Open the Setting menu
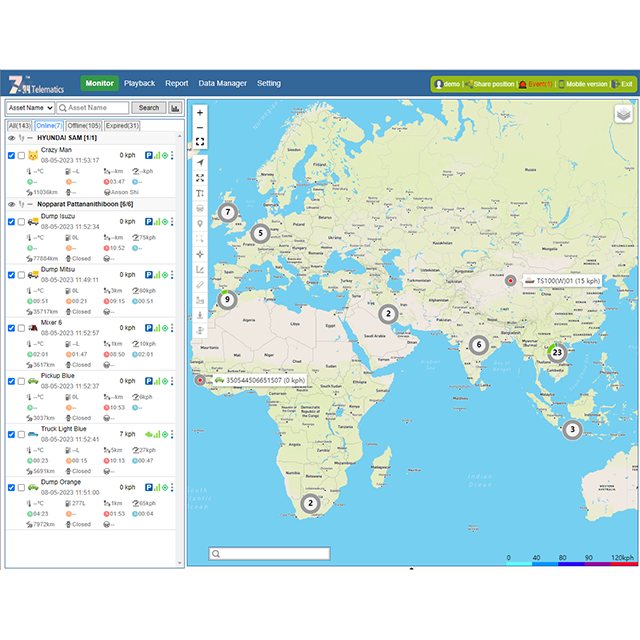 click(269, 83)
